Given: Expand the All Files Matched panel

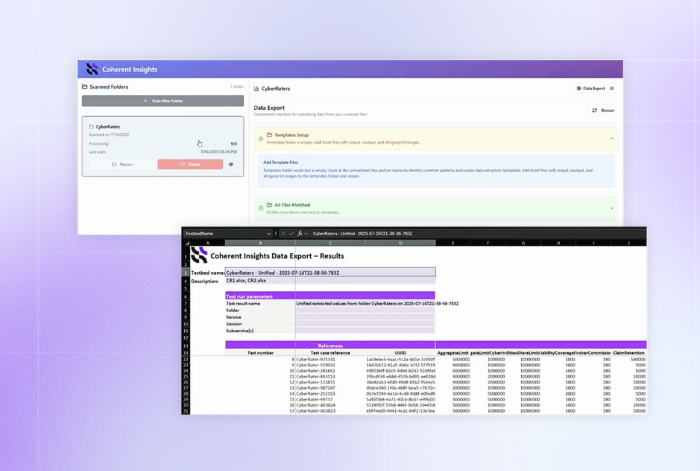Looking at the screenshot, I should coord(612,208).
